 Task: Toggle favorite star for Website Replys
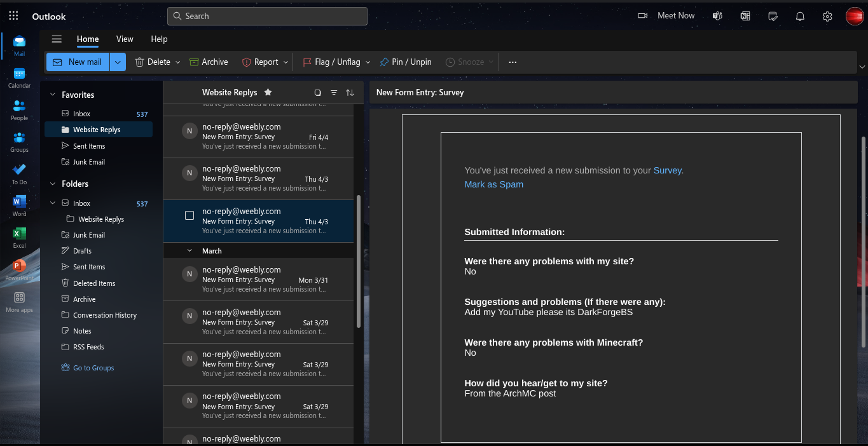(268, 92)
